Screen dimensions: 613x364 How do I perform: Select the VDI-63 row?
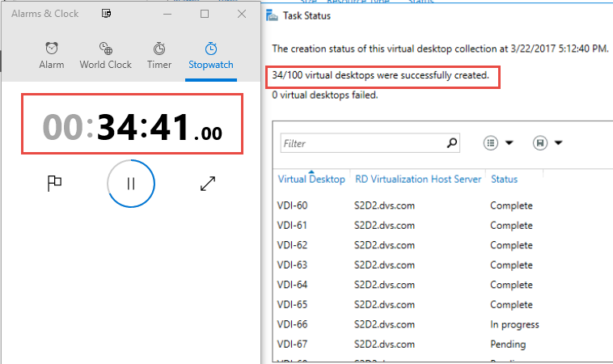click(442, 265)
